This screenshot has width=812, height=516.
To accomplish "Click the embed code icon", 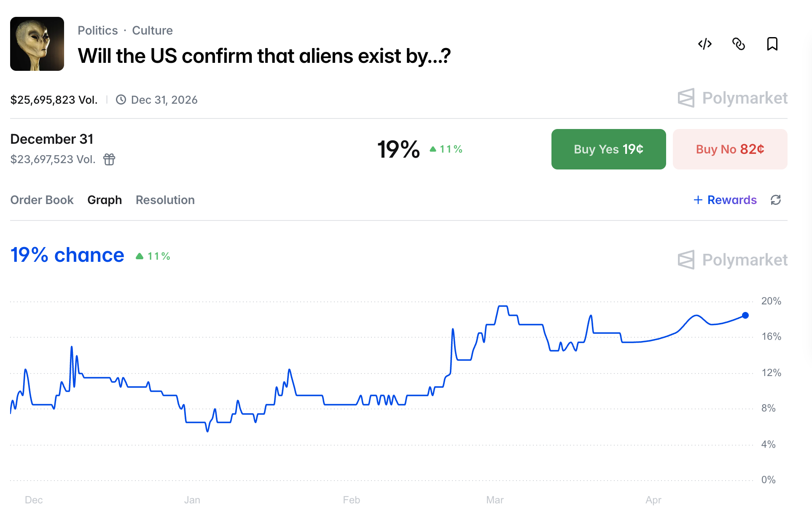I will click(x=704, y=44).
